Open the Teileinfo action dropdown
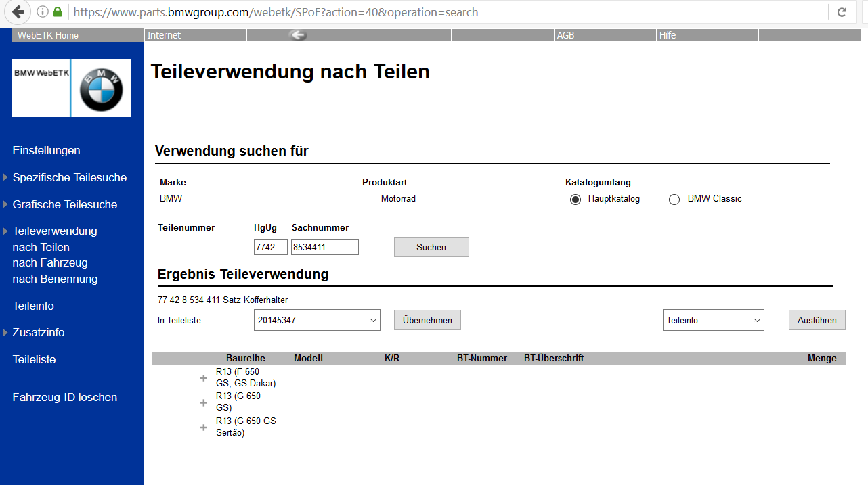Image resolution: width=868 pixels, height=485 pixels. coord(713,321)
